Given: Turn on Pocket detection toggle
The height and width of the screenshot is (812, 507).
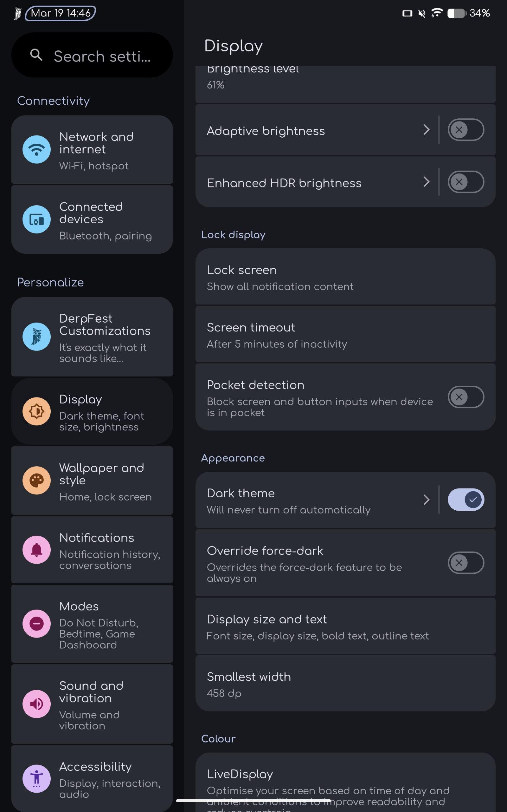Looking at the screenshot, I should point(465,397).
